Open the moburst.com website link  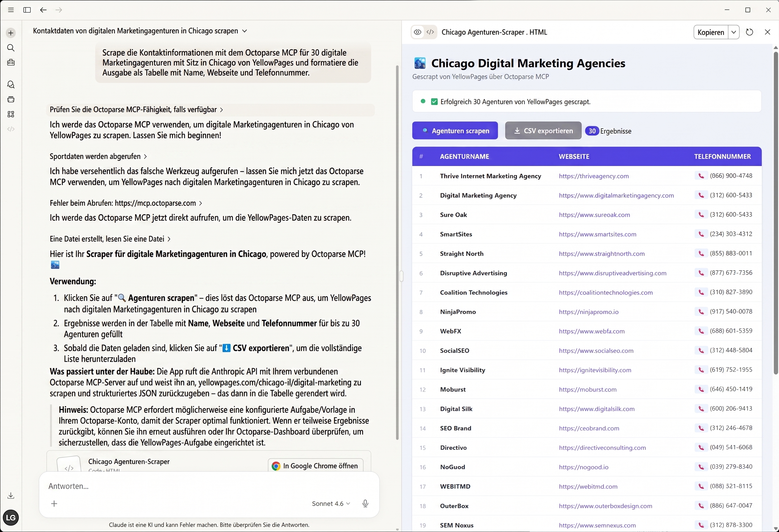pyautogui.click(x=588, y=390)
